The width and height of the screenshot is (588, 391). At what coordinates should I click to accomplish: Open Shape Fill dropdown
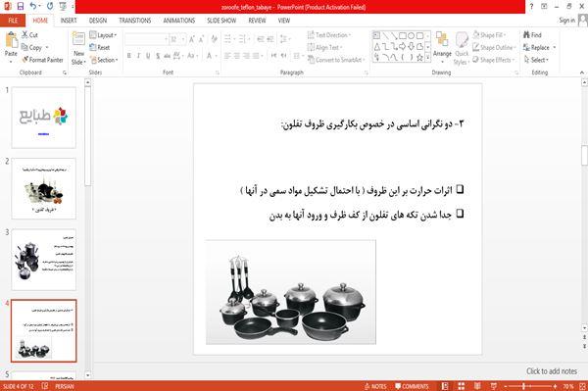click(x=489, y=35)
